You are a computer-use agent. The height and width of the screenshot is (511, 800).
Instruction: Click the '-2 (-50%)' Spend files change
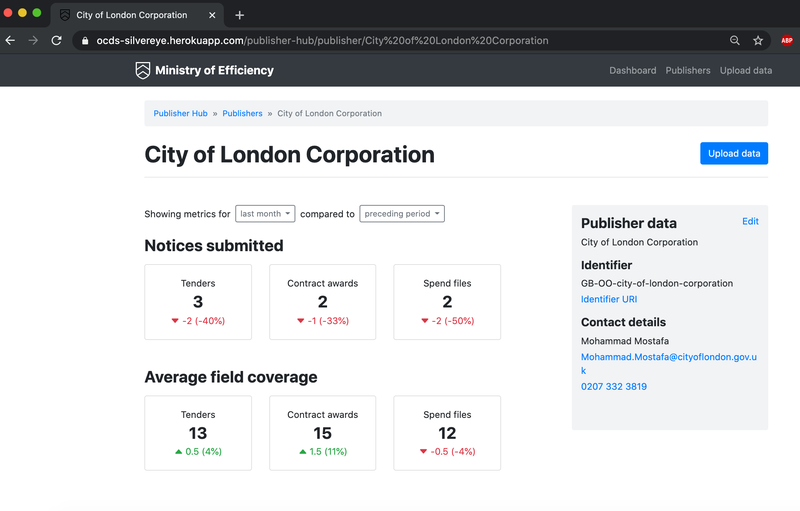tap(453, 321)
